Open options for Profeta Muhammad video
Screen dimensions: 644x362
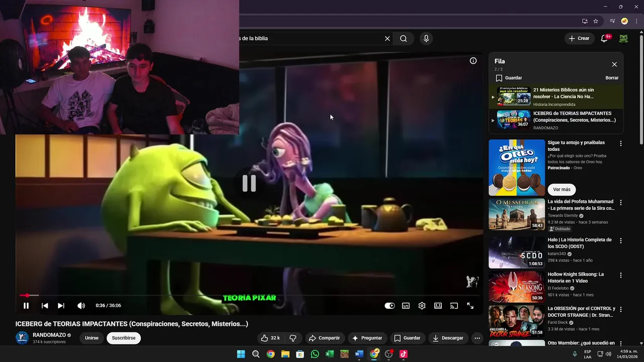(620, 203)
